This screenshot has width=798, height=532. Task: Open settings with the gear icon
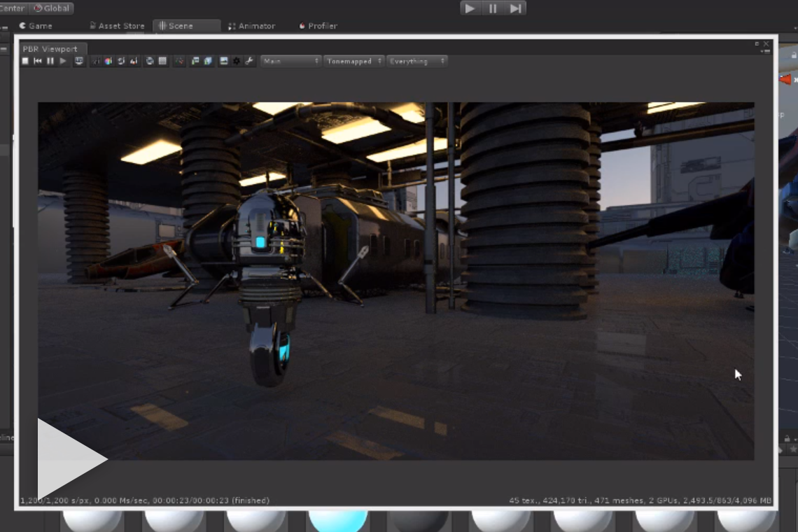237,61
